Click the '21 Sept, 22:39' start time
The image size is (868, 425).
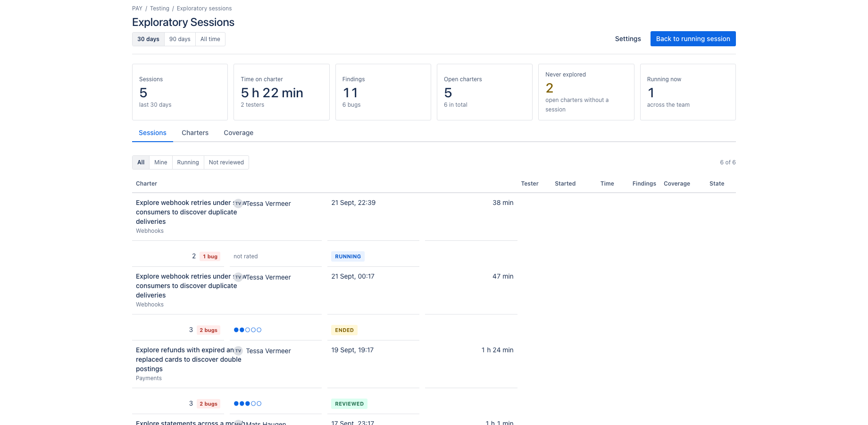point(353,203)
